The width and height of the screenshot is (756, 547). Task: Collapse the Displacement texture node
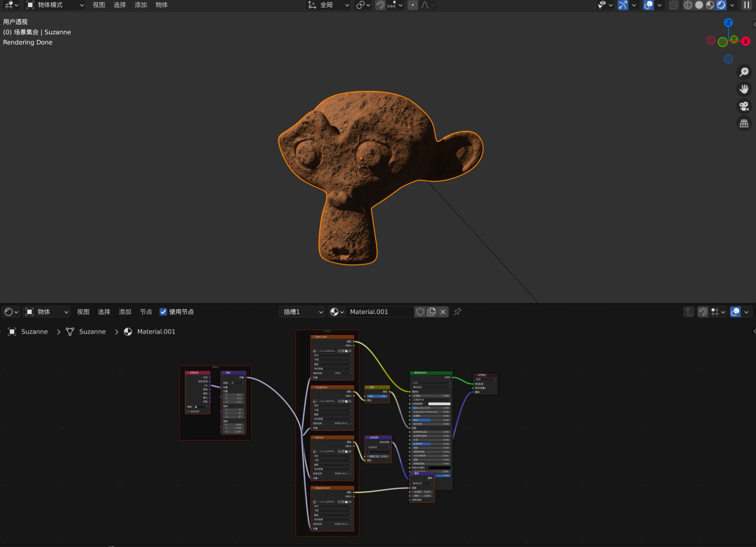pyautogui.click(x=314, y=488)
